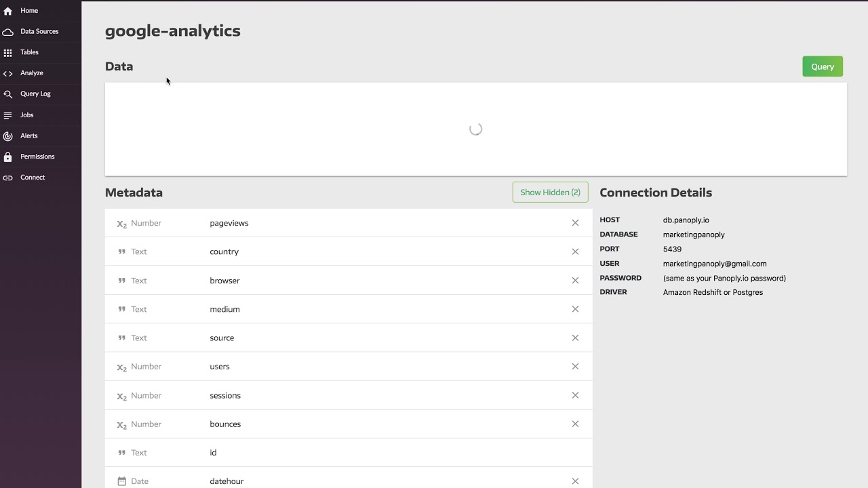The image size is (868, 488).
Task: Hide the country field
Action: 575,251
